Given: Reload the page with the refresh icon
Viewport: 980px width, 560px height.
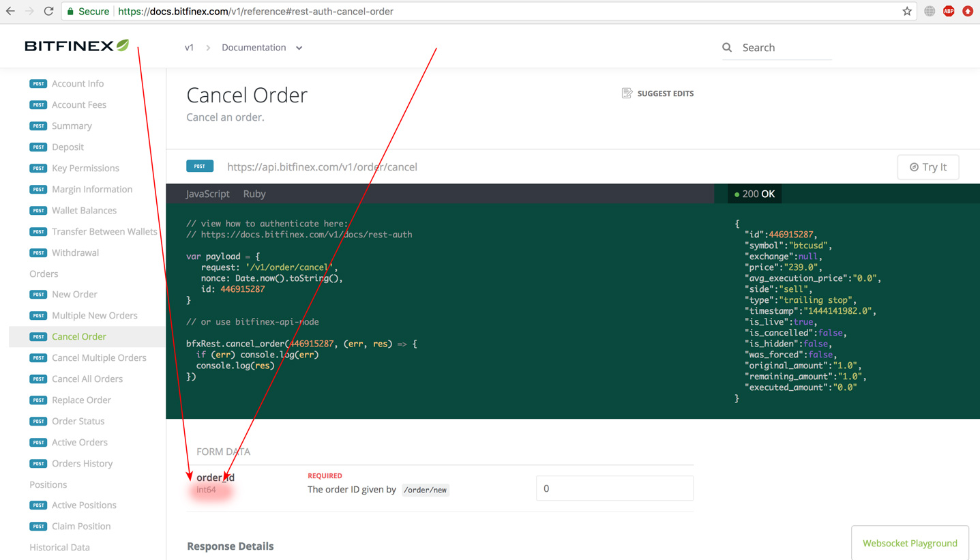Looking at the screenshot, I should 47,11.
